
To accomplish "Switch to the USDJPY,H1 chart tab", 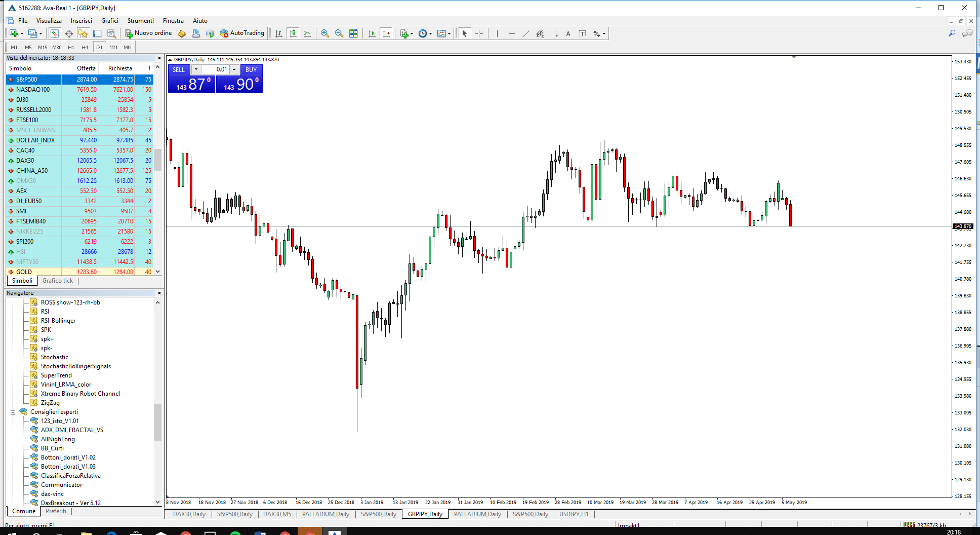I will (x=574, y=514).
